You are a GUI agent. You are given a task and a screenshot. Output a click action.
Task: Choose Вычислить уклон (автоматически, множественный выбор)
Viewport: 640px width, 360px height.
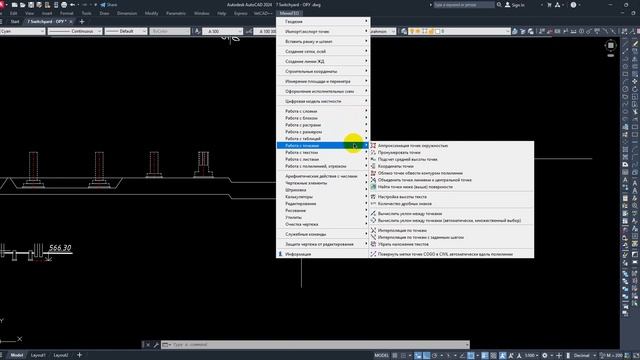[x=451, y=220]
